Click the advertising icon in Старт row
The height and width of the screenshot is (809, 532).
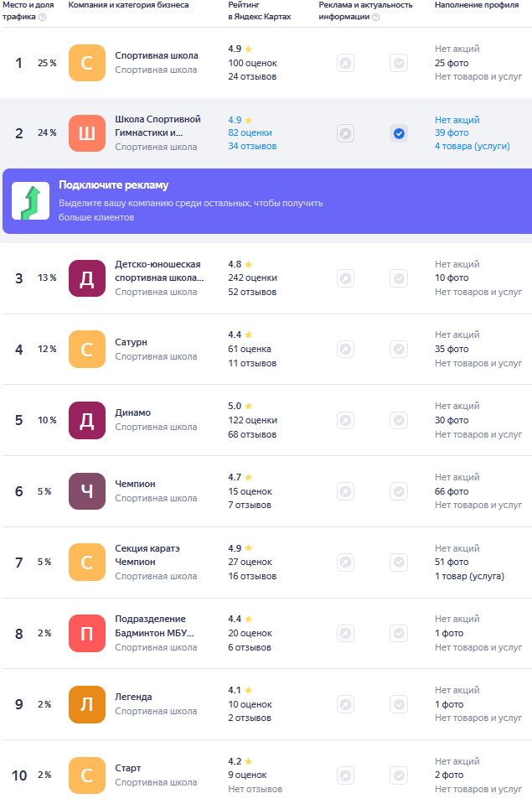[x=345, y=775]
